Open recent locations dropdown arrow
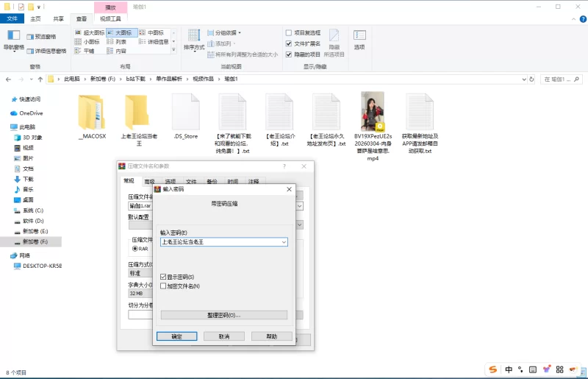The height and width of the screenshot is (379, 588). click(31, 79)
